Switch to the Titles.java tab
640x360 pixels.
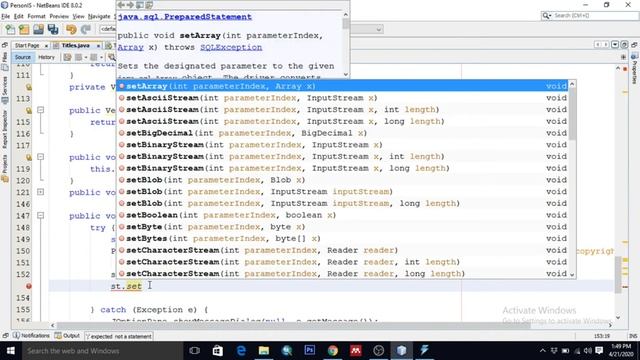click(75, 45)
